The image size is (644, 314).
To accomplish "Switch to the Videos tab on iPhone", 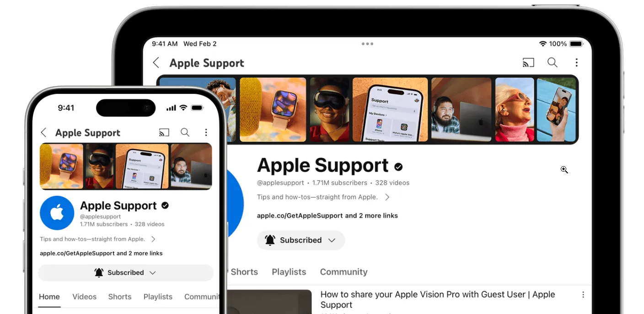I will pos(84,297).
